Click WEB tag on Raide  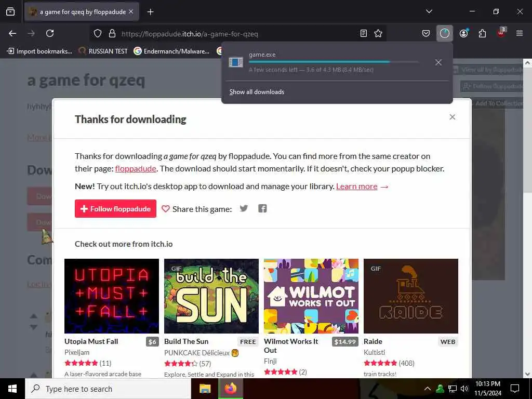point(448,342)
